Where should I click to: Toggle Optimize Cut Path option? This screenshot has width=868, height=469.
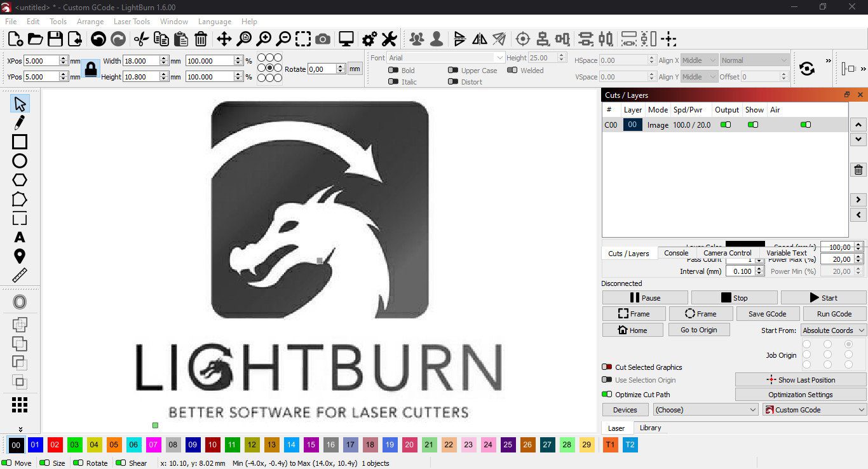[608, 394]
